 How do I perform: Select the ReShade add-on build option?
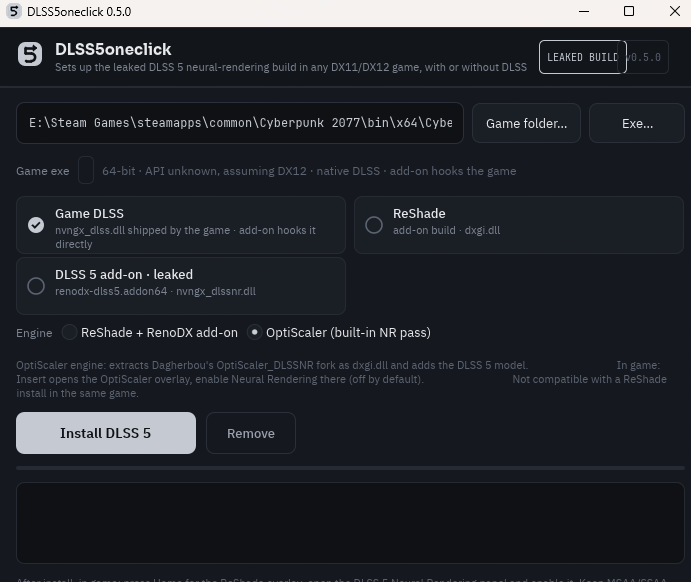[519, 225]
